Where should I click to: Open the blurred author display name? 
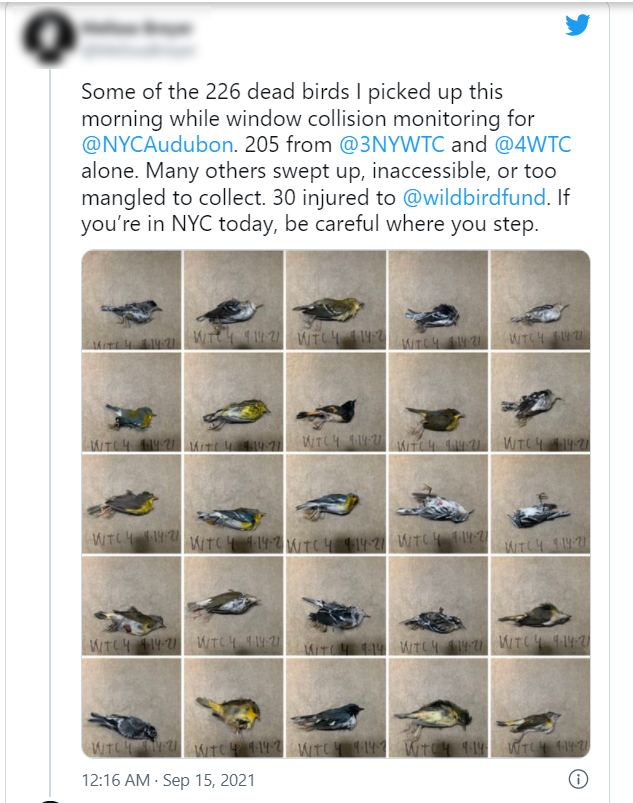(x=137, y=28)
